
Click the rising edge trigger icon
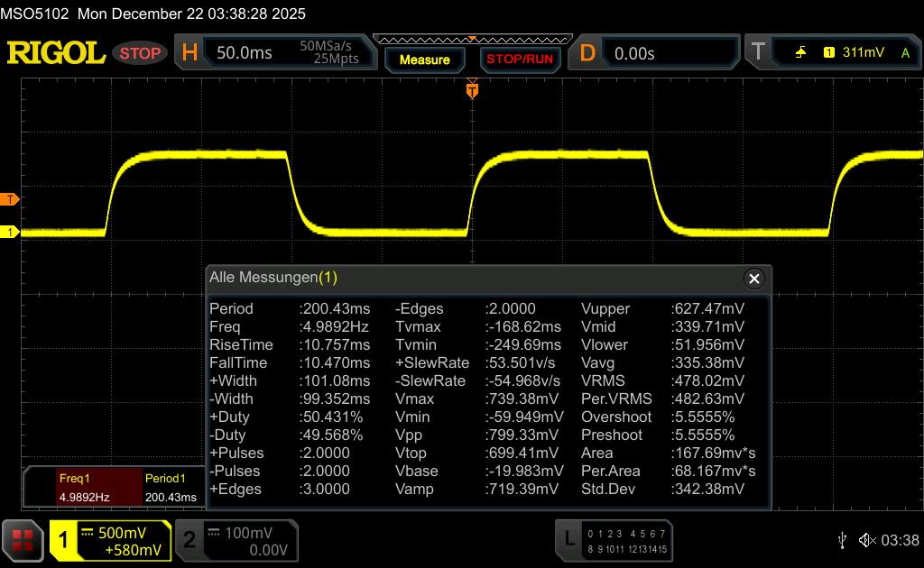(800, 53)
